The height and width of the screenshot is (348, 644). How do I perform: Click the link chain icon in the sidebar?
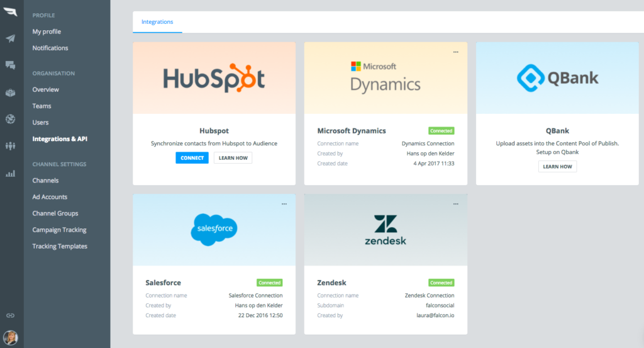tap(10, 315)
